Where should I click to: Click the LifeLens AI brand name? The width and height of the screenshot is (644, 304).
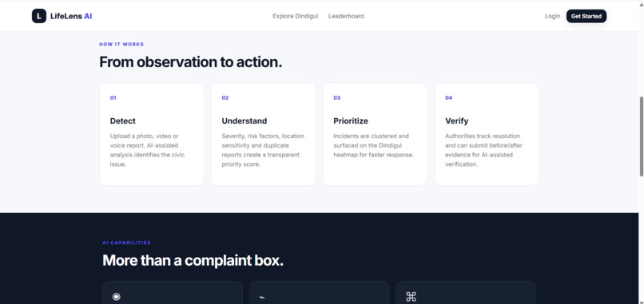tap(71, 16)
